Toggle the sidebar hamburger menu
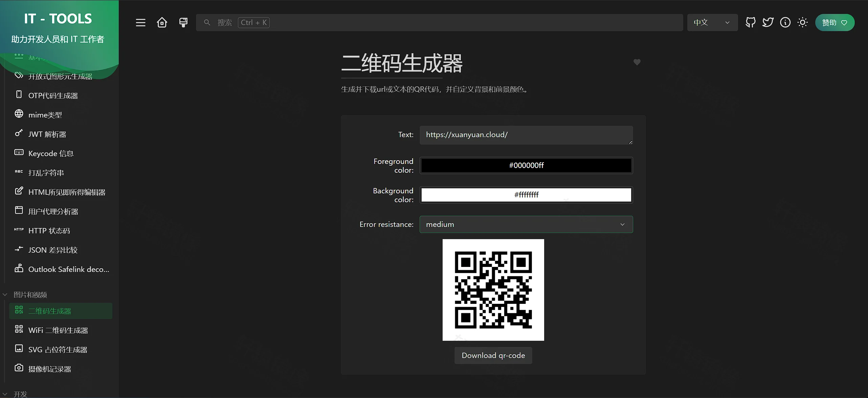 click(x=141, y=23)
